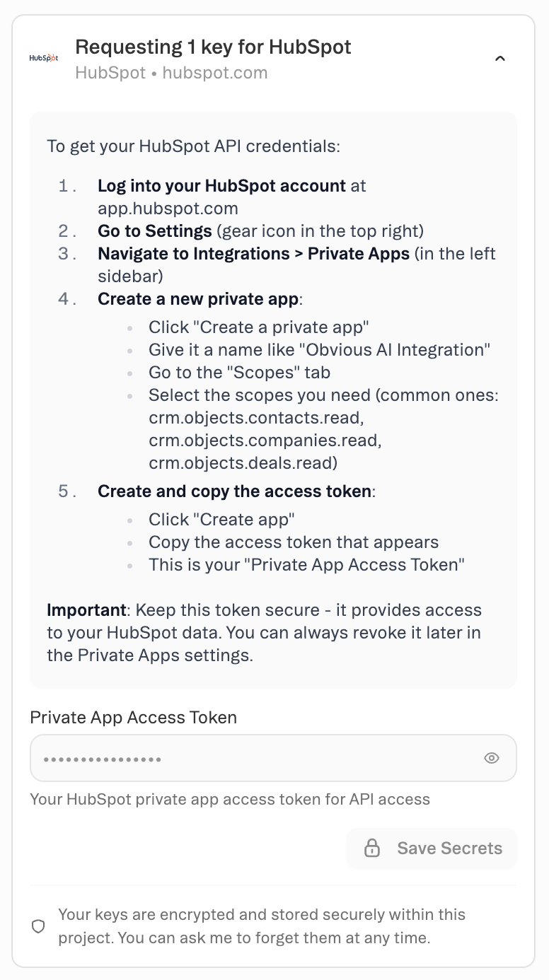This screenshot has height=980, width=549.
Task: Click "Navigate to Integrations > Private Apps" step
Action: pos(253,254)
